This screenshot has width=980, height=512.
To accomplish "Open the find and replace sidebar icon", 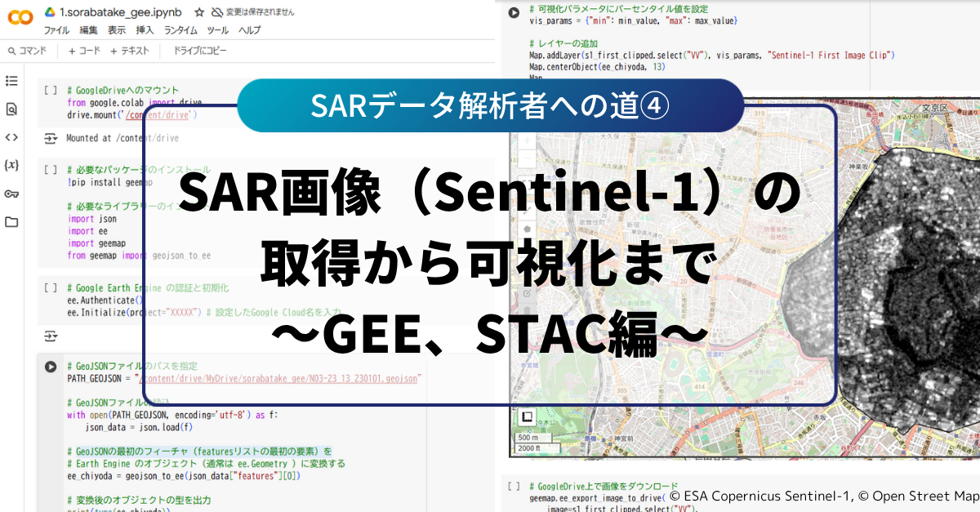I will pyautogui.click(x=11, y=109).
